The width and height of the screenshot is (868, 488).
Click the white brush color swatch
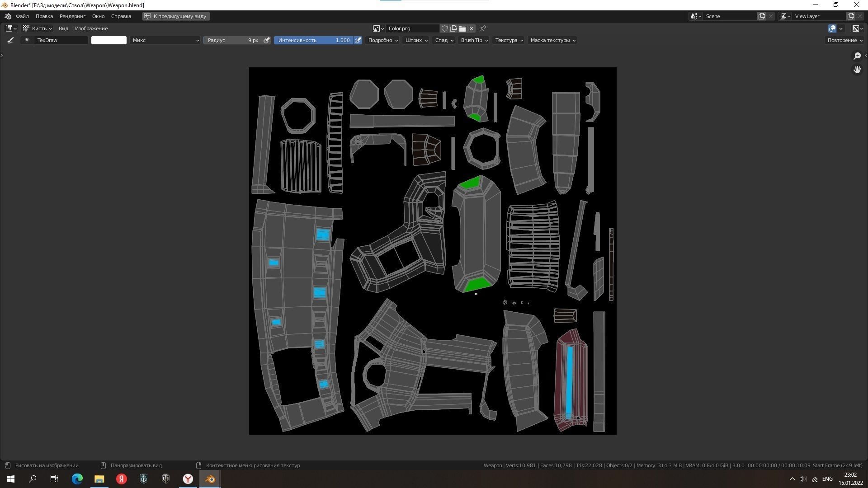(x=109, y=40)
